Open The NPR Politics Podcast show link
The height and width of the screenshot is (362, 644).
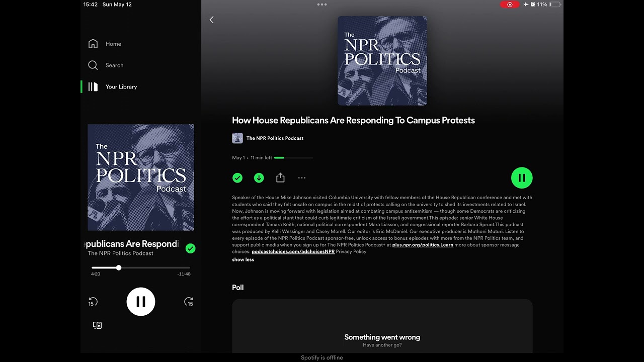tap(275, 138)
